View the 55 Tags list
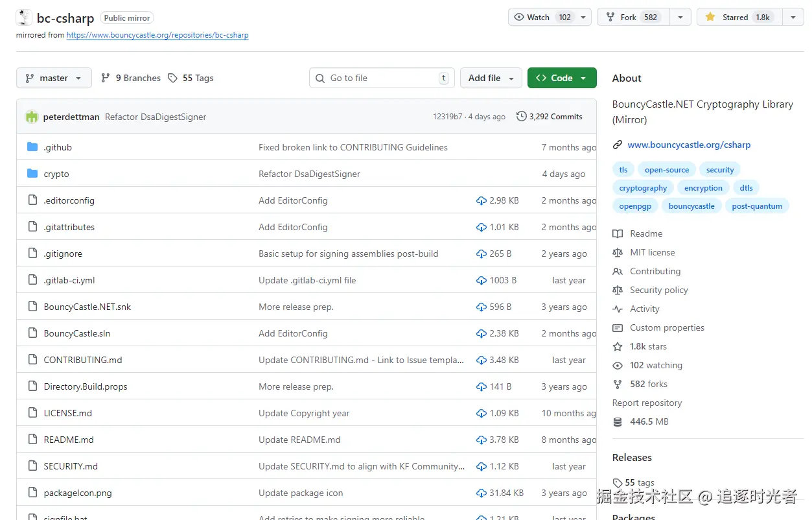Viewport: 812px width, 520px height. pyautogui.click(x=191, y=78)
